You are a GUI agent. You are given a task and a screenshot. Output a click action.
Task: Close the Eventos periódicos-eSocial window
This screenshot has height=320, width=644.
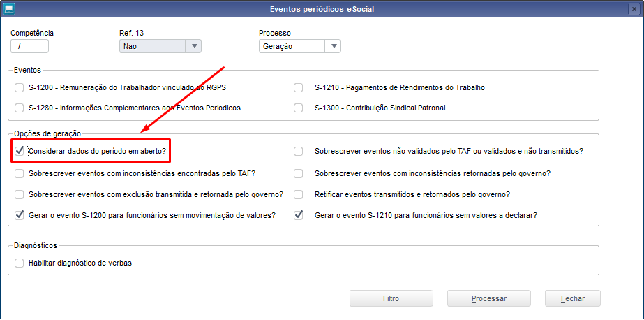(634, 9)
